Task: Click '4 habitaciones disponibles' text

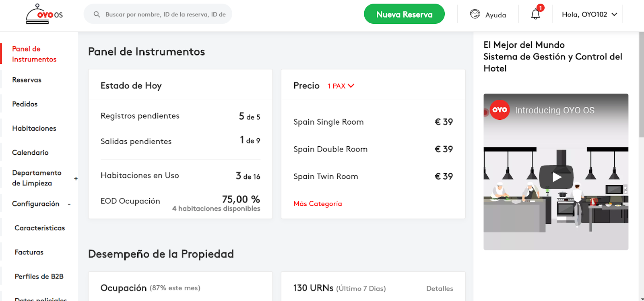Action: point(216,209)
